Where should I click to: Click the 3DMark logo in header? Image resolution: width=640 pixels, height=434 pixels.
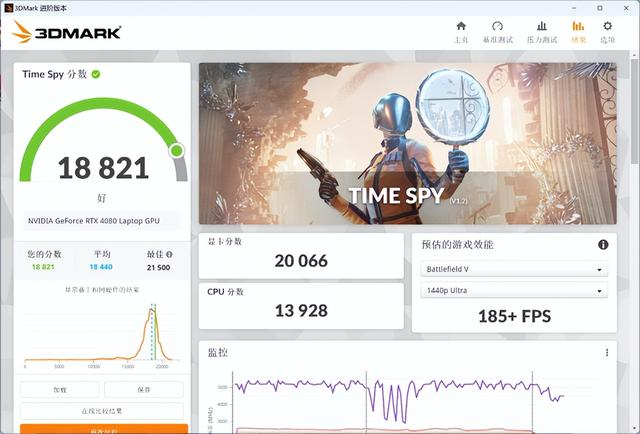[x=67, y=32]
